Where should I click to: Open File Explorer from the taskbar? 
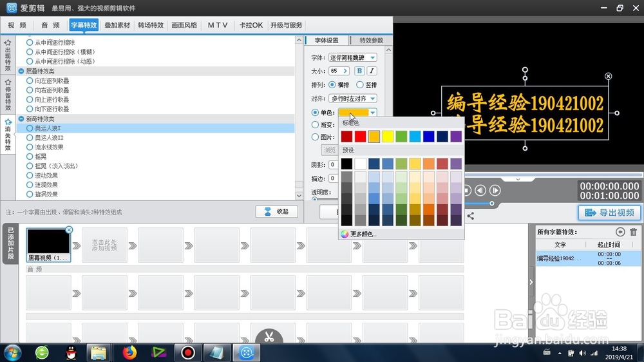[x=99, y=352]
